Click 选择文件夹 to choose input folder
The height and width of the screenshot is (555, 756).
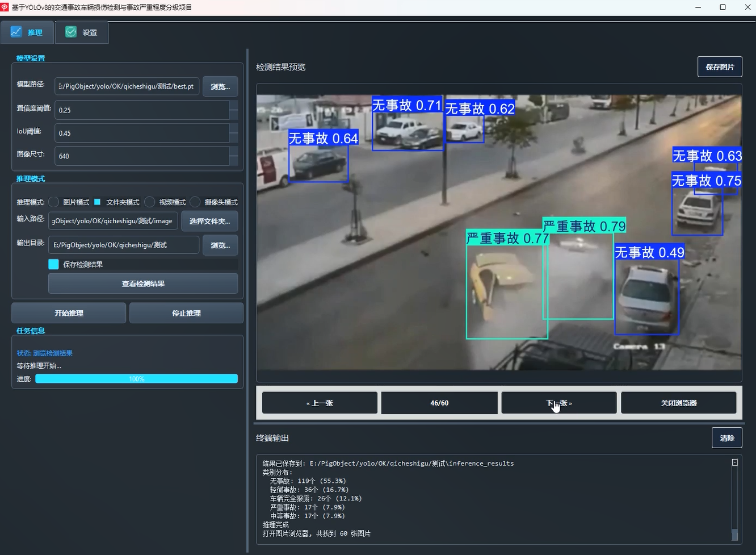click(209, 221)
